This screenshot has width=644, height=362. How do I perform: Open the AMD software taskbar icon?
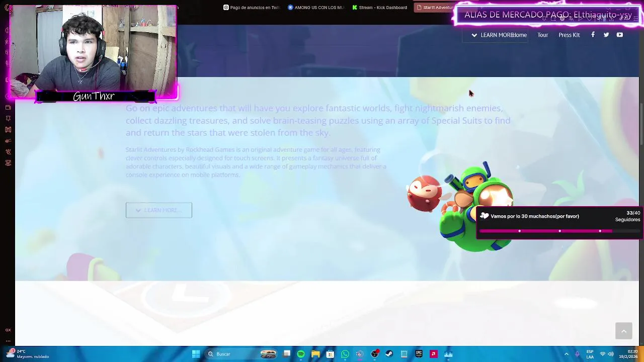[x=433, y=354]
